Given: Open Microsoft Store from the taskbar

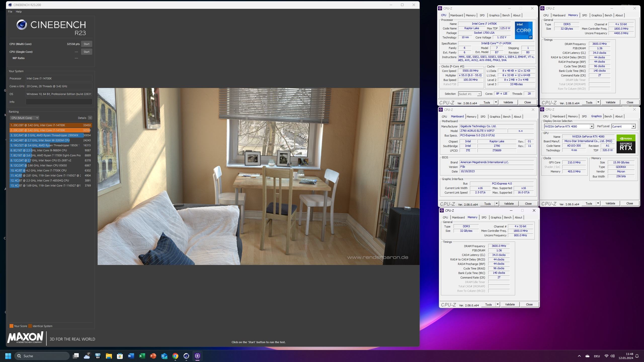Looking at the screenshot, I should point(120,356).
